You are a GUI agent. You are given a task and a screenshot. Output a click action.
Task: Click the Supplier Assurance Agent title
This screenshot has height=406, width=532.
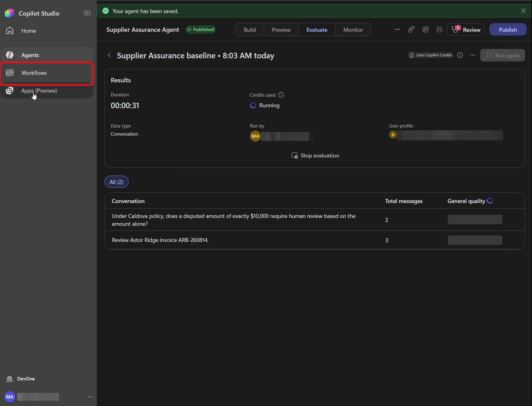coord(143,30)
